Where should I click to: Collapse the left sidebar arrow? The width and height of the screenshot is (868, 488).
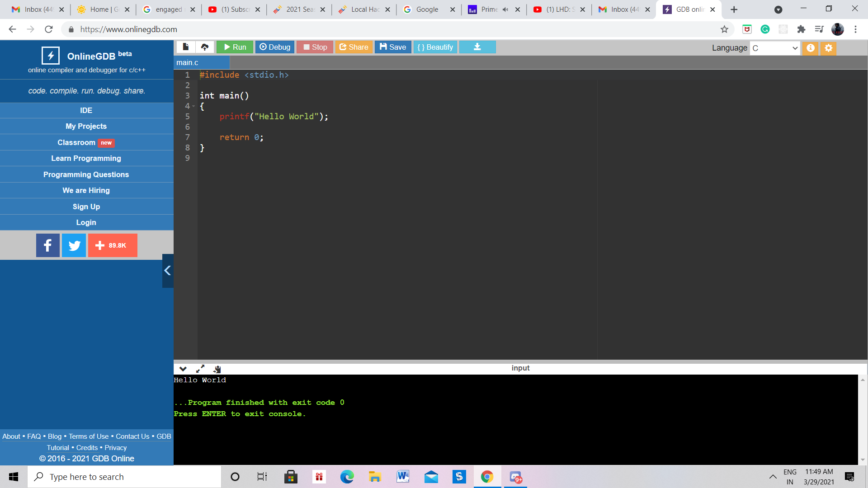168,271
